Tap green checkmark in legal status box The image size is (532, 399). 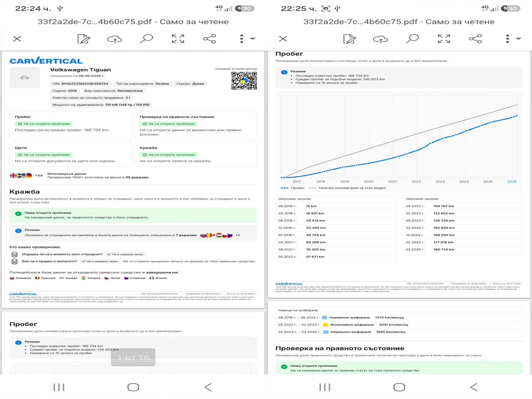(x=284, y=367)
